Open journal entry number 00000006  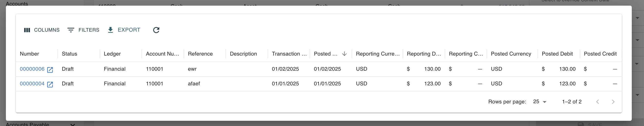click(x=32, y=69)
